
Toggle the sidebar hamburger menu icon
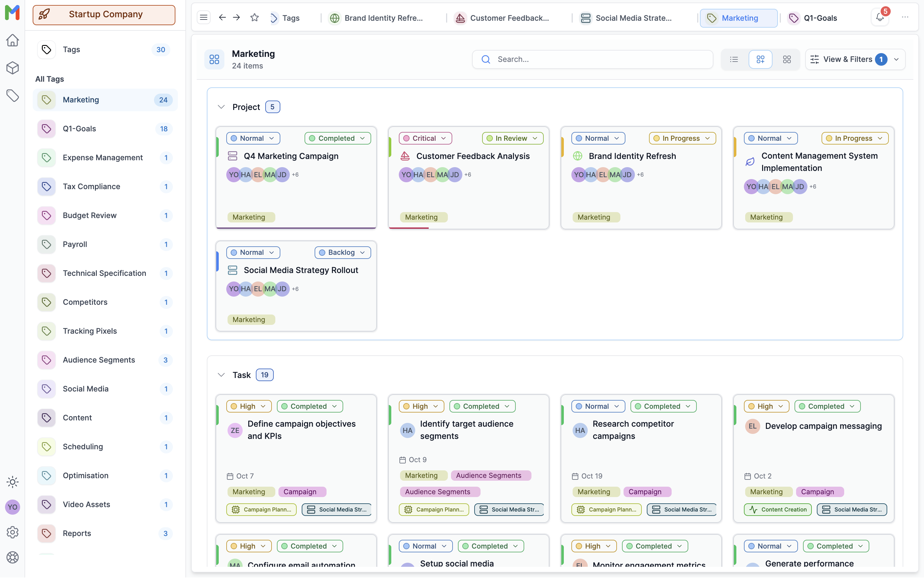pyautogui.click(x=204, y=18)
